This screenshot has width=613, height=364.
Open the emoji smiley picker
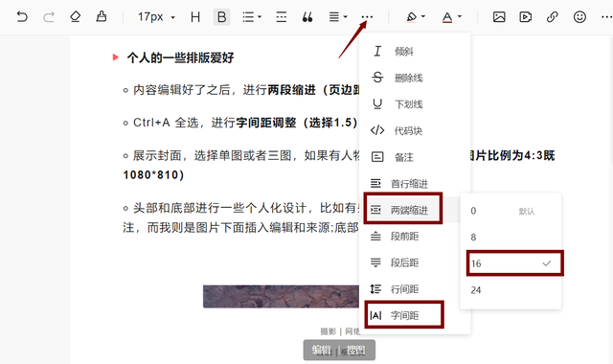click(579, 17)
